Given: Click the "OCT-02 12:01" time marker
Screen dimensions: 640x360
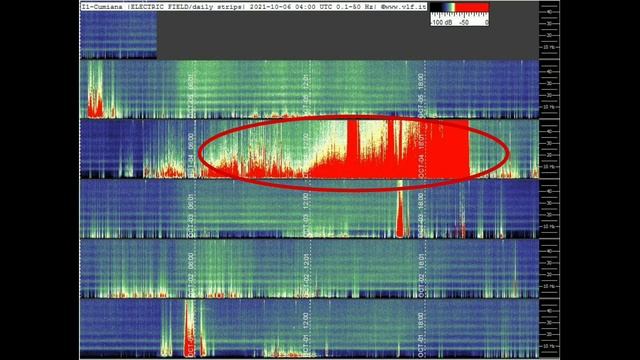Looking at the screenshot, I should (x=306, y=275).
